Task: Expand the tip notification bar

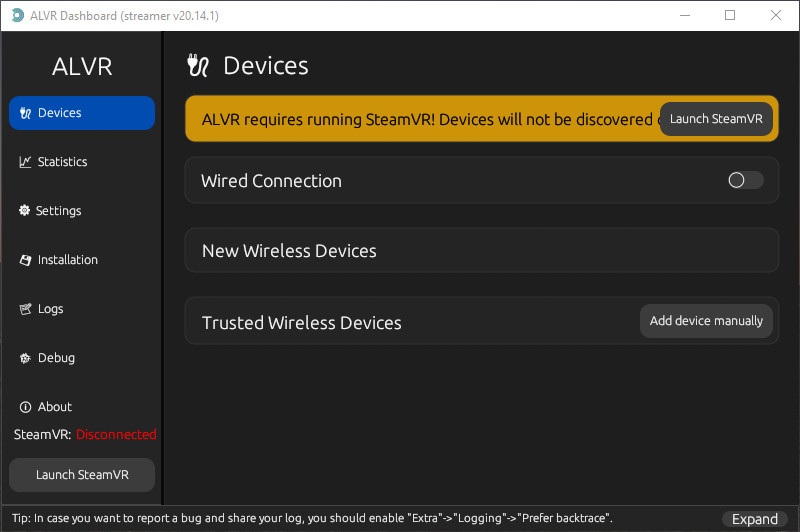Action: point(755,519)
